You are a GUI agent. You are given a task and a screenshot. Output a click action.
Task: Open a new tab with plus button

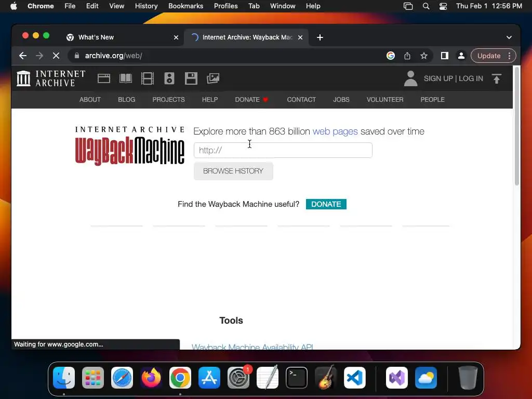pos(320,37)
